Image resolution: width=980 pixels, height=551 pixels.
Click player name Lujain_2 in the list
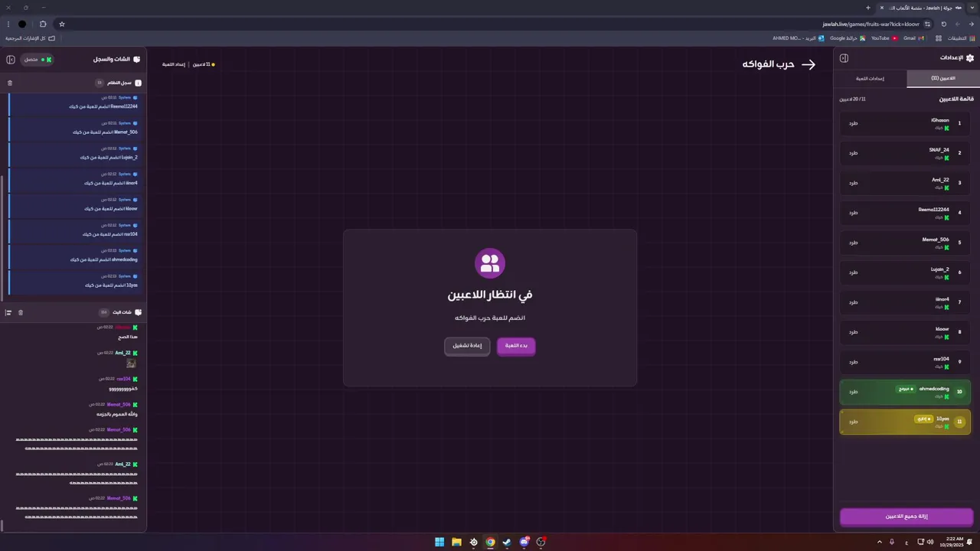(x=940, y=269)
